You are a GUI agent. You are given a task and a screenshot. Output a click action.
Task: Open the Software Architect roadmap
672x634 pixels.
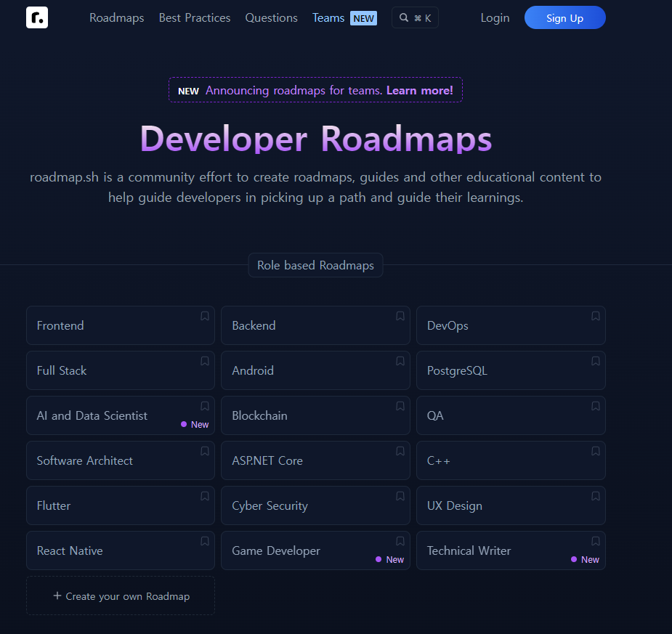[x=121, y=460]
